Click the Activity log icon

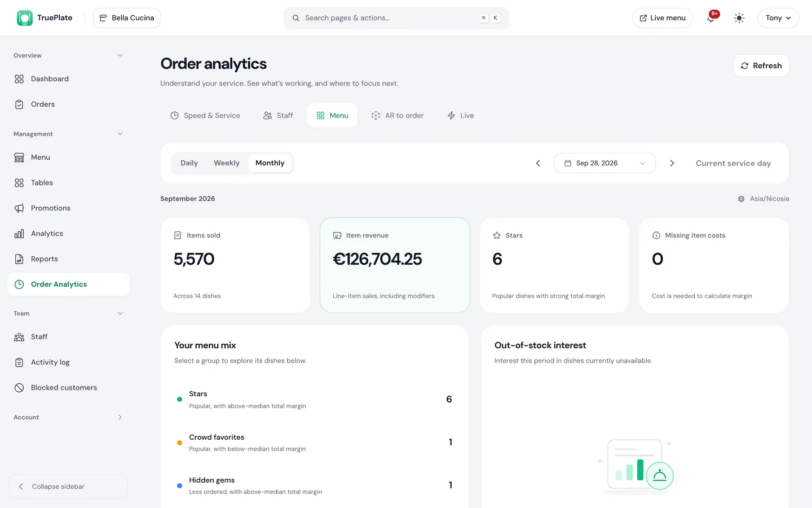(19, 362)
